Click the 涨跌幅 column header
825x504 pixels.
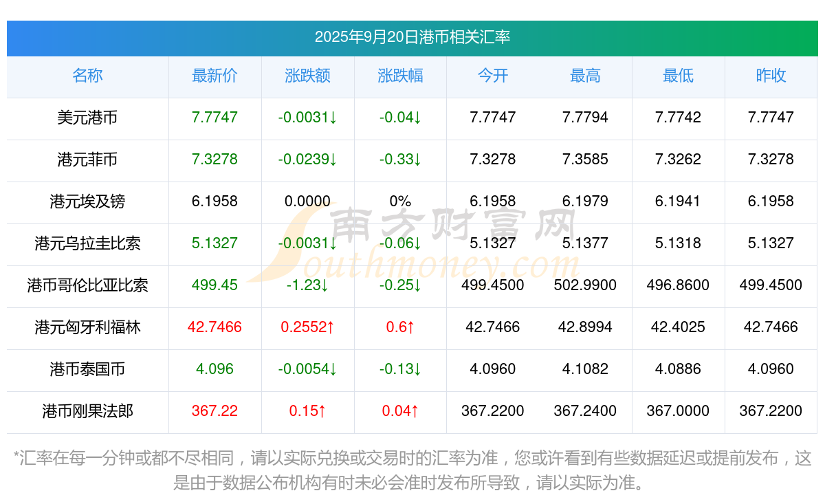[x=400, y=76]
